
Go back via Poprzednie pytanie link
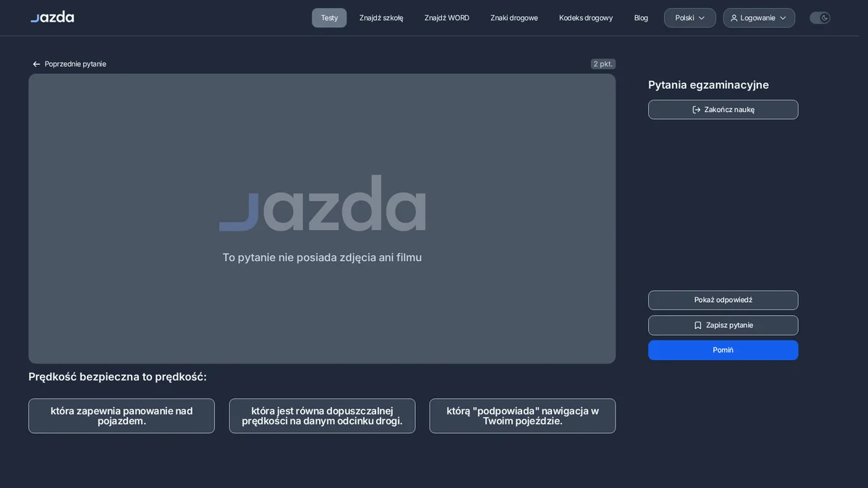pyautogui.click(x=69, y=64)
